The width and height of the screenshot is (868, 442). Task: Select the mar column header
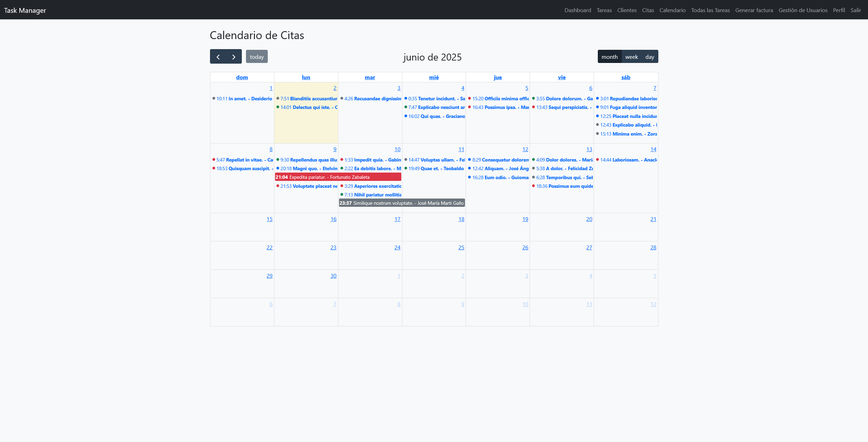tap(370, 77)
